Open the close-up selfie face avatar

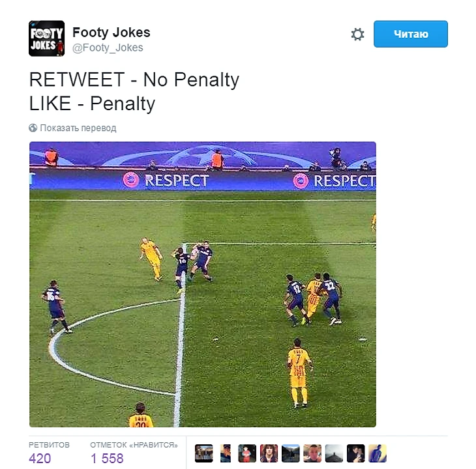point(312,453)
